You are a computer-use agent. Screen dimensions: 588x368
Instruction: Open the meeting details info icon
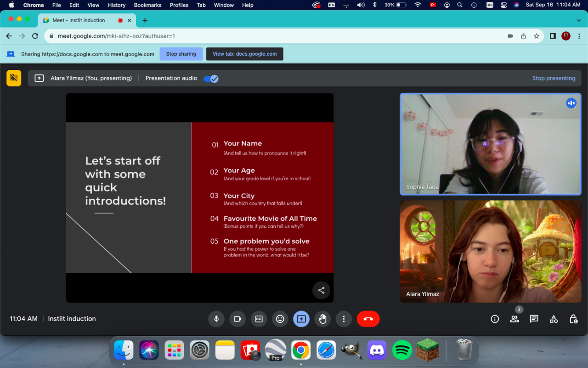pyautogui.click(x=495, y=319)
